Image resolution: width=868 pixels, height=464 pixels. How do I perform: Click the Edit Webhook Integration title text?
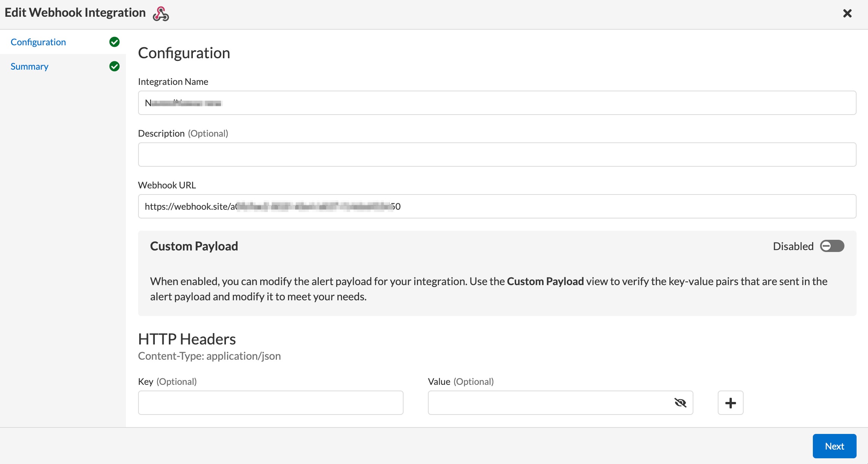click(75, 13)
